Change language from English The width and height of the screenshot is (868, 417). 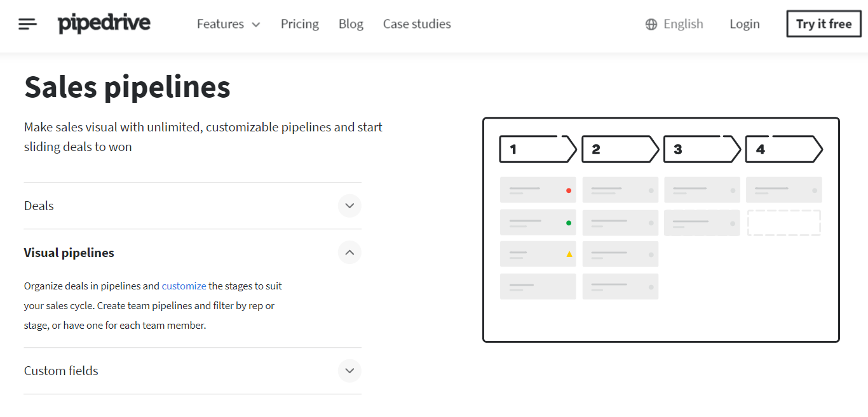[x=683, y=24]
